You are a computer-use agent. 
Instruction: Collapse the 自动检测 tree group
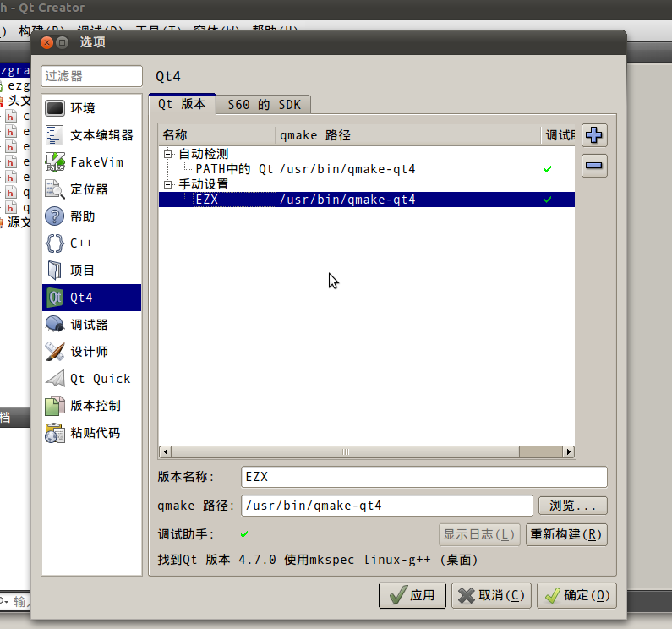pyautogui.click(x=168, y=154)
